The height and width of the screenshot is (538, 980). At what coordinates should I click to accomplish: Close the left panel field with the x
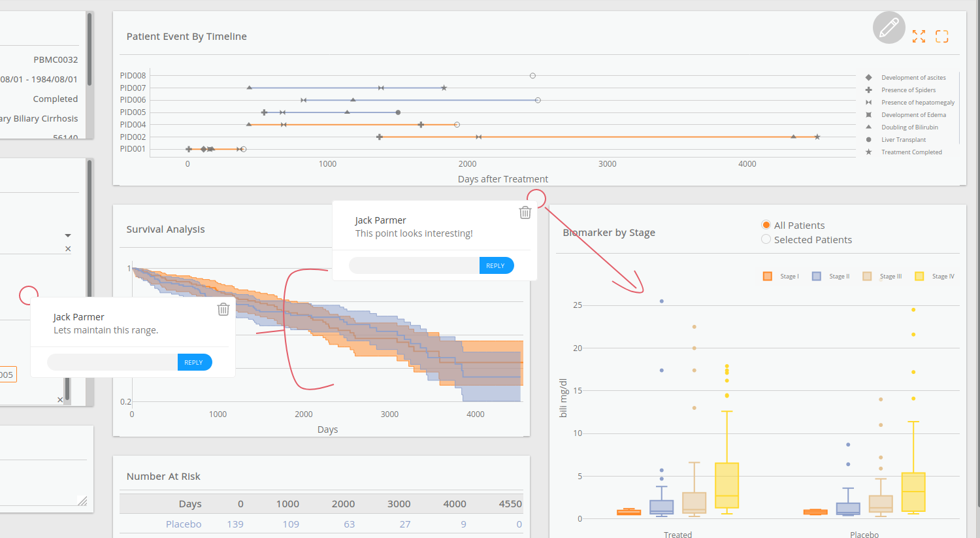tap(67, 248)
